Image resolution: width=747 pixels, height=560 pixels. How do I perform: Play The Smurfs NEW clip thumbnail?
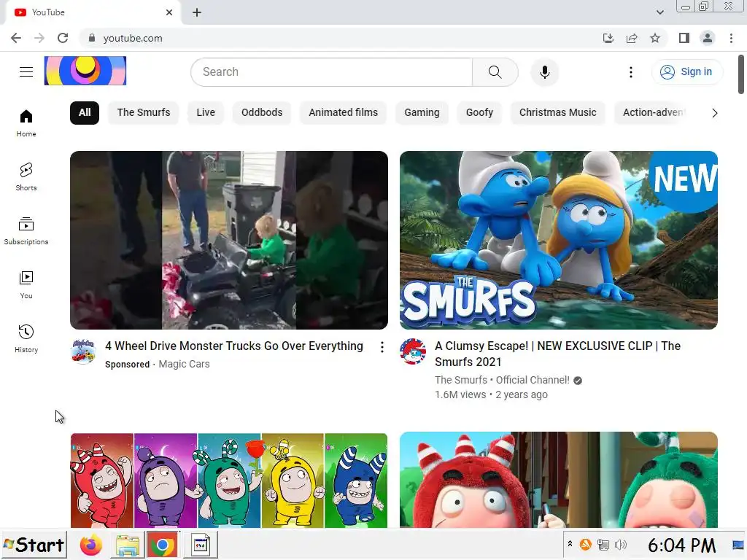[x=559, y=240]
